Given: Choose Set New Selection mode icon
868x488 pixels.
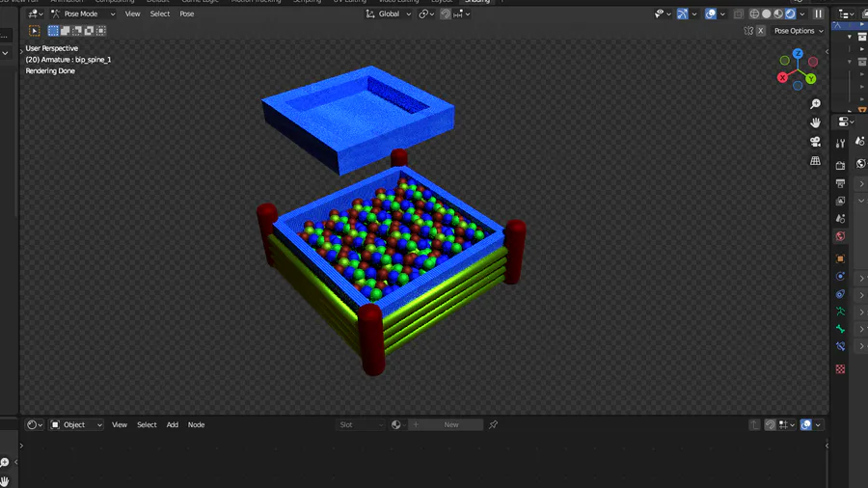Looking at the screenshot, I should coord(53,31).
